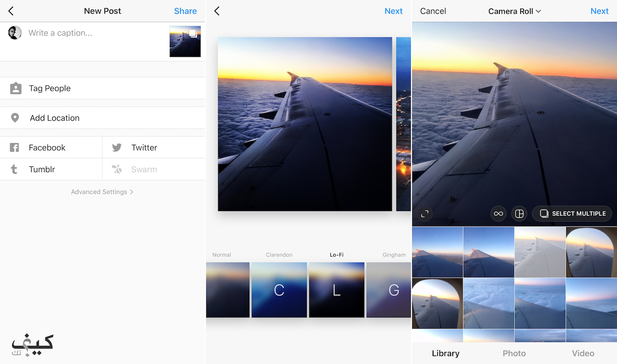Open the Add Location row
Image resolution: width=617 pixels, height=364 pixels.
pyautogui.click(x=103, y=118)
